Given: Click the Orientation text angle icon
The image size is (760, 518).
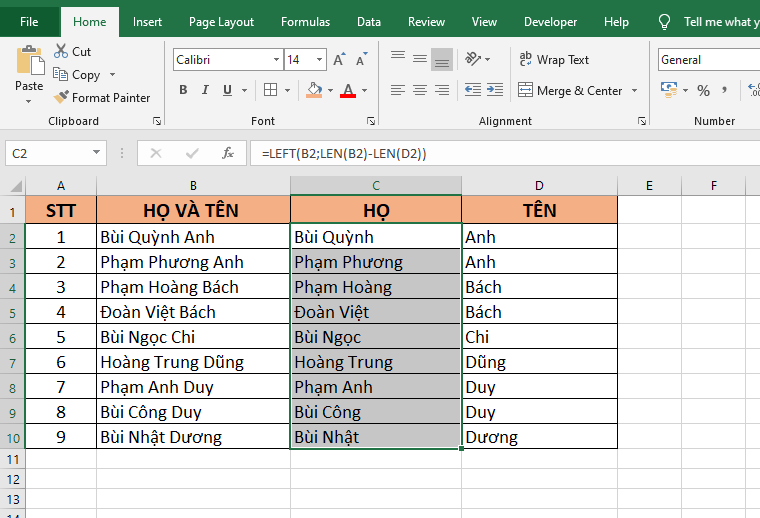Looking at the screenshot, I should click(475, 60).
